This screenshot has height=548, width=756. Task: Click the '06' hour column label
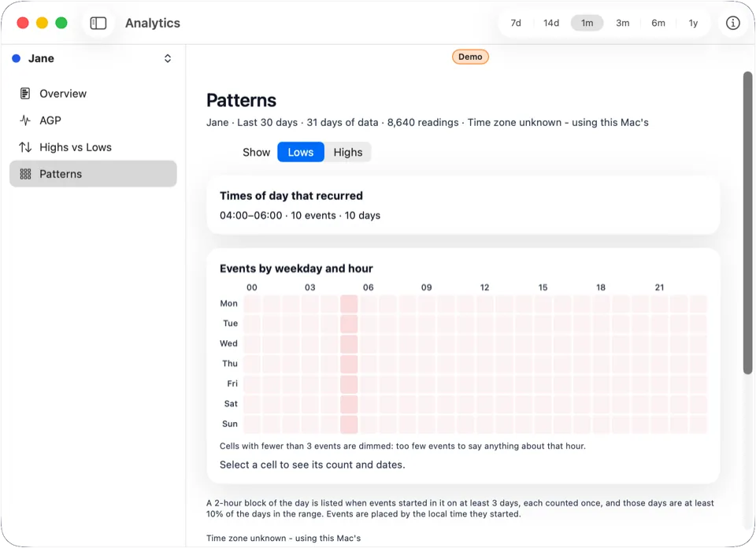click(369, 287)
